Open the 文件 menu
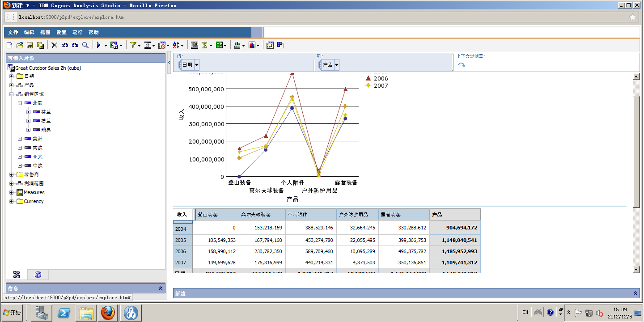The width and height of the screenshot is (644, 322). coord(13,32)
